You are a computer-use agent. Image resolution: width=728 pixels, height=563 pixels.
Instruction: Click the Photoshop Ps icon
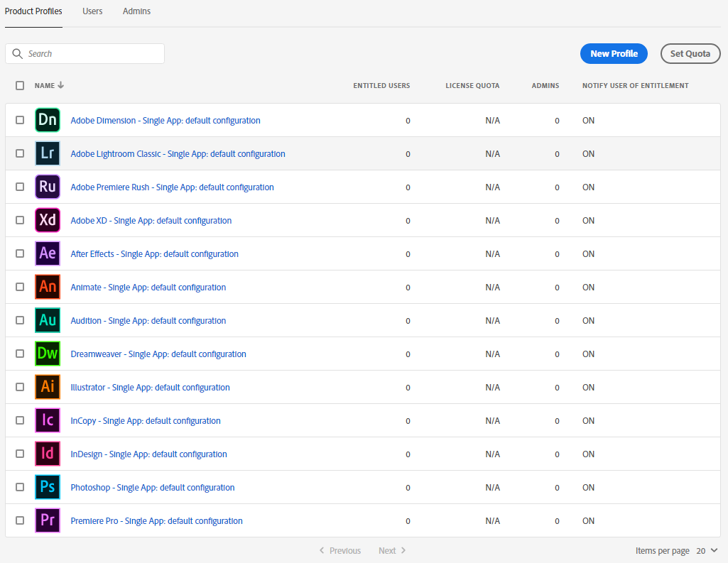coord(48,488)
